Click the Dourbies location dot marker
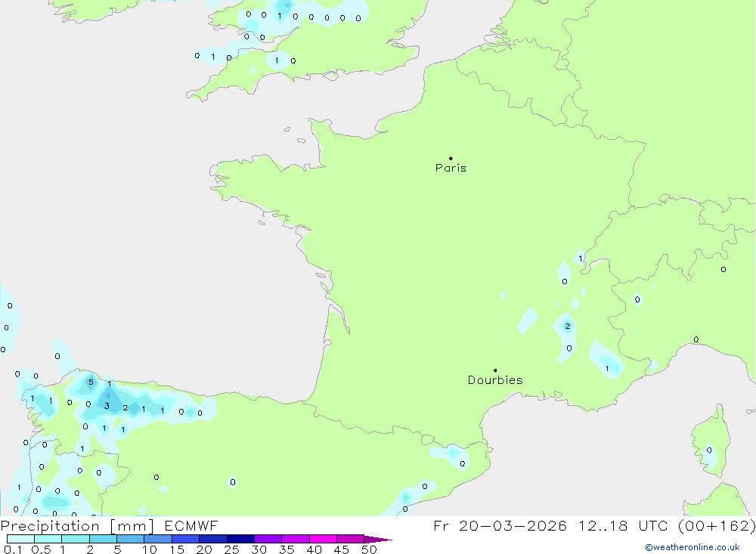 495,370
